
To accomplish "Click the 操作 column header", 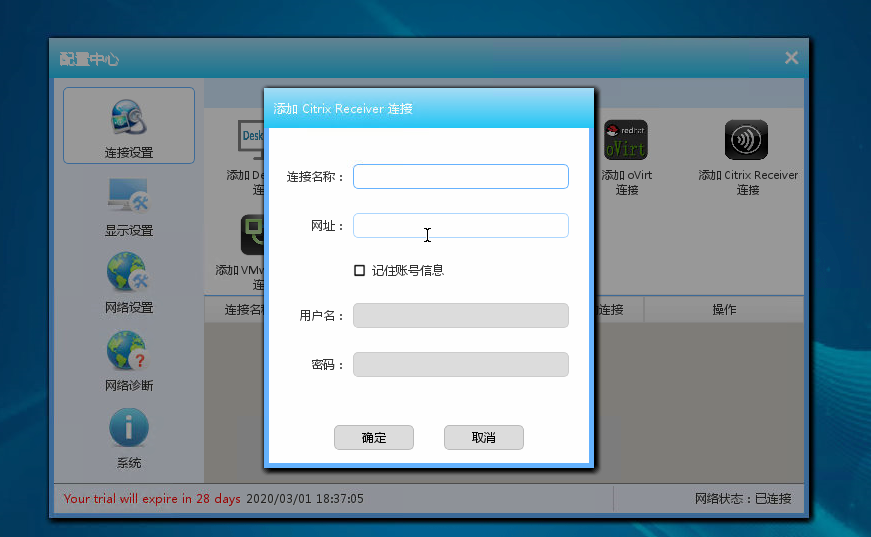I will [x=724, y=310].
